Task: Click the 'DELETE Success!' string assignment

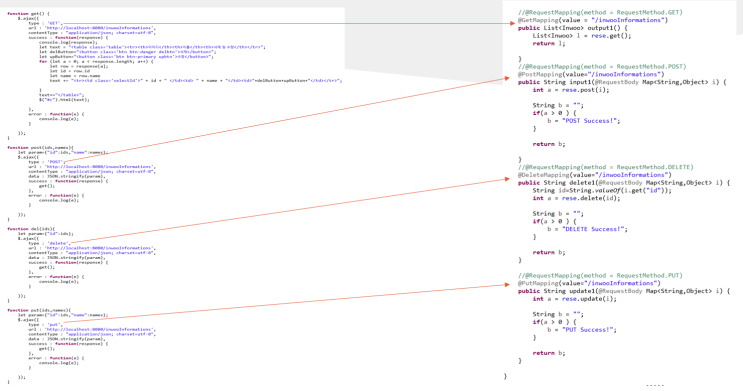Action: coord(587,229)
